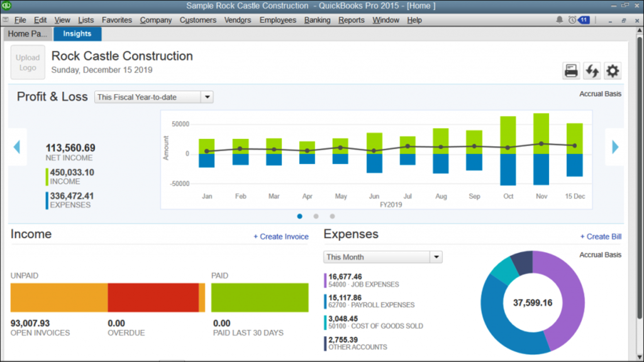Advance to the next Insights panel right arrow
The image size is (644, 362).
[x=615, y=147]
